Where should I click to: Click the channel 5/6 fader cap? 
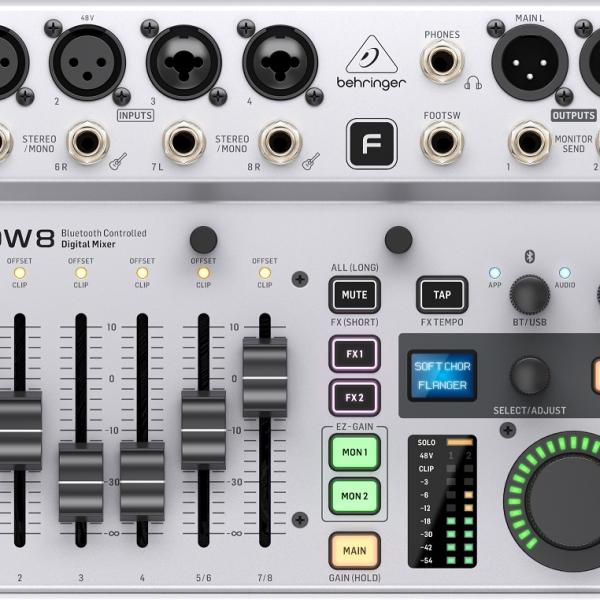pyautogui.click(x=203, y=430)
